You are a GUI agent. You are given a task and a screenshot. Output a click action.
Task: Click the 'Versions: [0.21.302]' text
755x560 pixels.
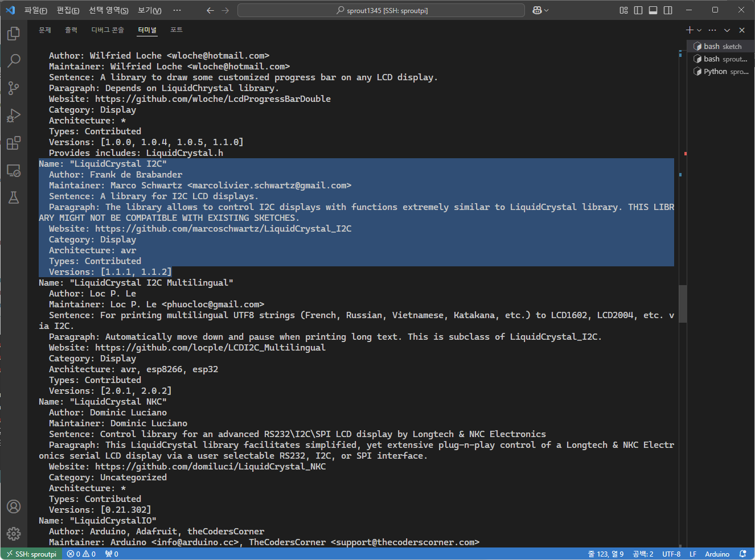(100, 510)
